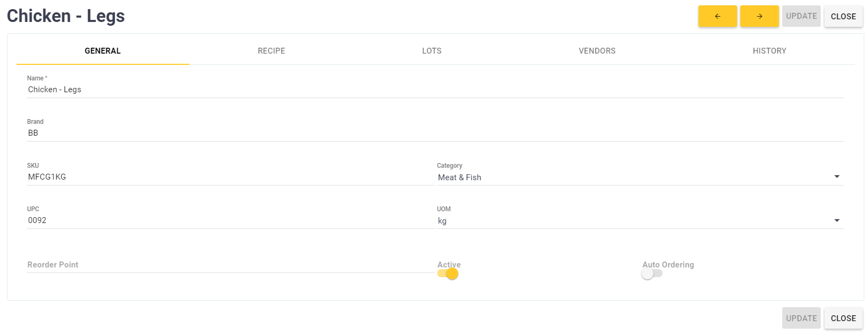This screenshot has height=334, width=868.
Task: Enable the Auto Ordering switch
Action: 652,273
